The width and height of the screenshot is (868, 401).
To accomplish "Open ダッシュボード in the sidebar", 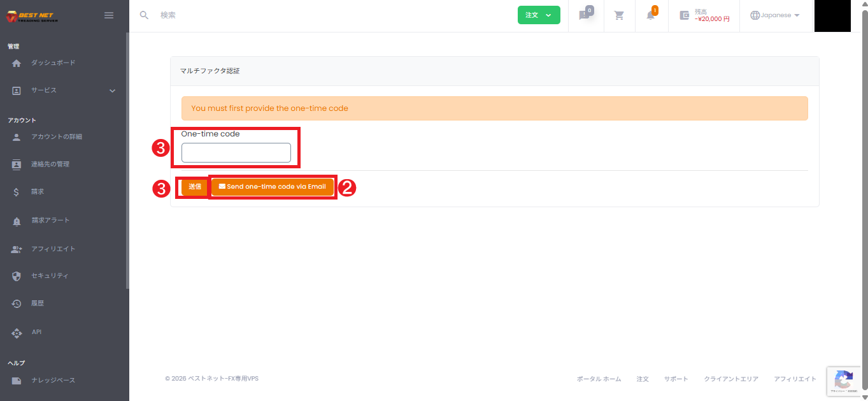I will [53, 63].
